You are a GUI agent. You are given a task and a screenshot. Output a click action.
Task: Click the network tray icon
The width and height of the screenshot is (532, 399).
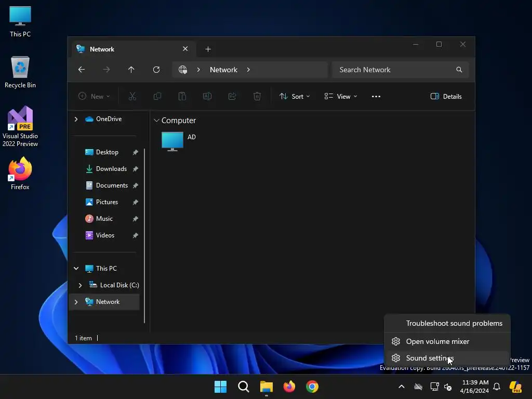click(434, 387)
